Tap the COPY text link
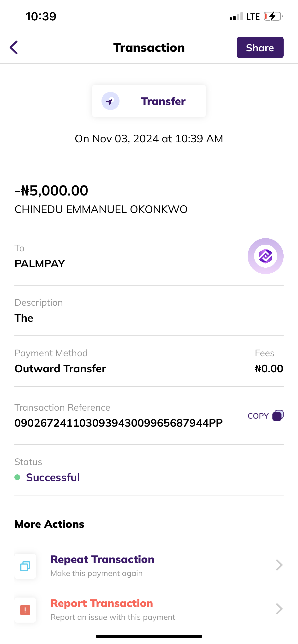The image size is (298, 644). [x=258, y=416]
